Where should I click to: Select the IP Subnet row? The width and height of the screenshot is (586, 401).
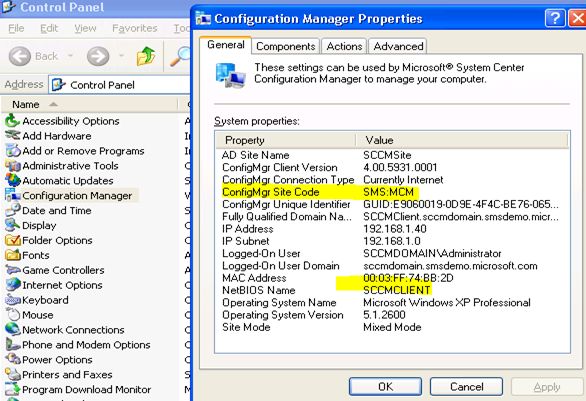pyautogui.click(x=392, y=241)
